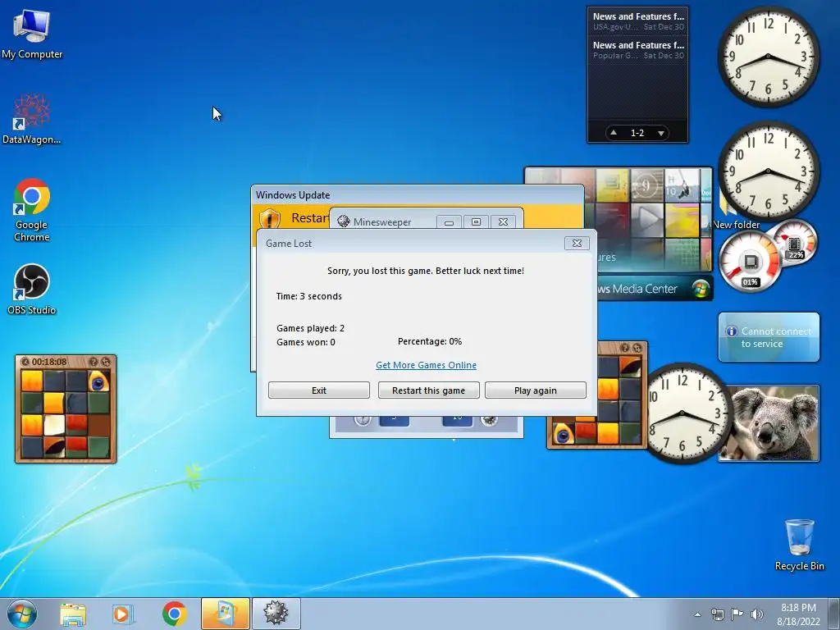Click the top desktop clock gadget
The width and height of the screenshot is (840, 630).
click(768, 57)
